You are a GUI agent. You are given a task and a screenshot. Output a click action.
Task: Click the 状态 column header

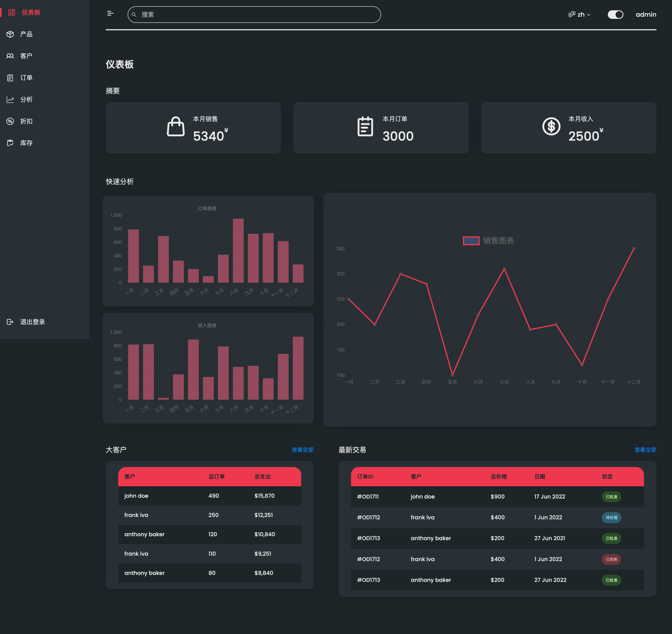[x=607, y=477]
